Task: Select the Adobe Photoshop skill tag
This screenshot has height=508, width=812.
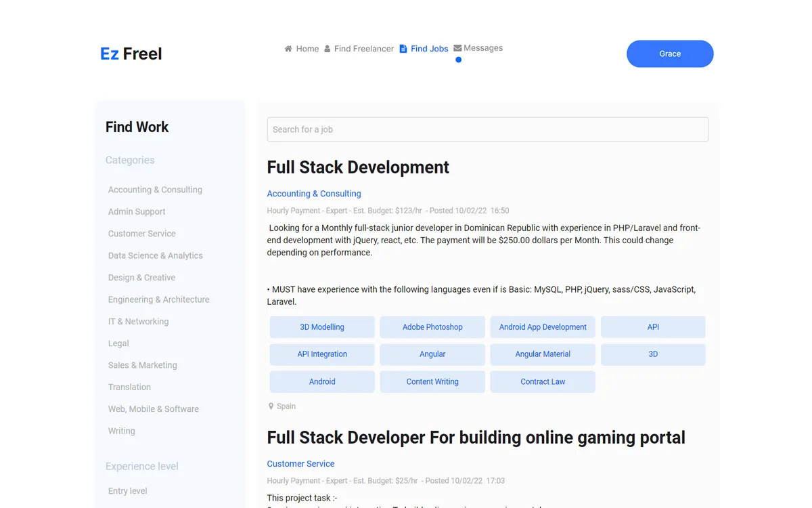Action: pyautogui.click(x=432, y=327)
